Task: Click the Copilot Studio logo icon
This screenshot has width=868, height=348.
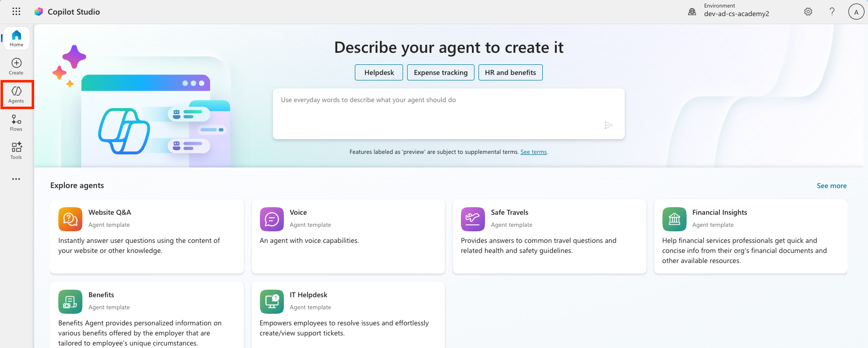Action: 39,12
